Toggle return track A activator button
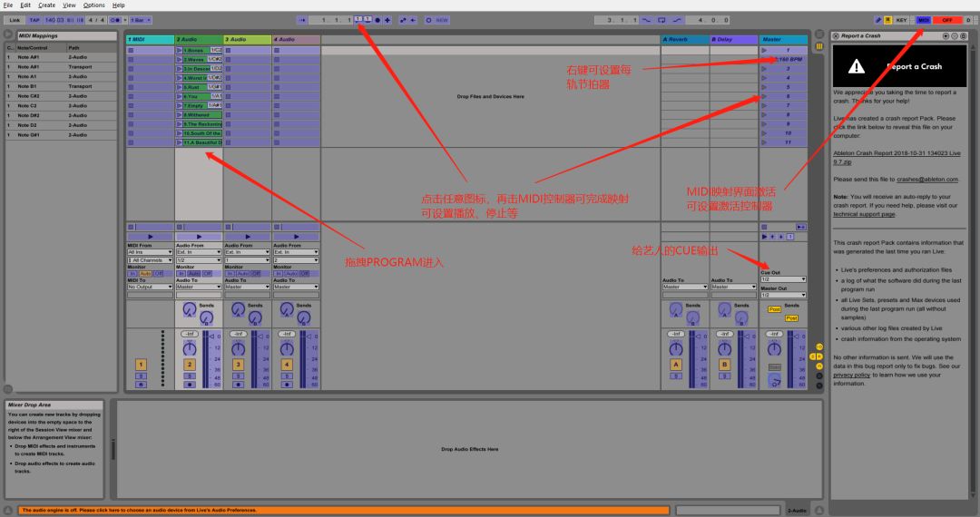The height and width of the screenshot is (517, 980). [676, 365]
